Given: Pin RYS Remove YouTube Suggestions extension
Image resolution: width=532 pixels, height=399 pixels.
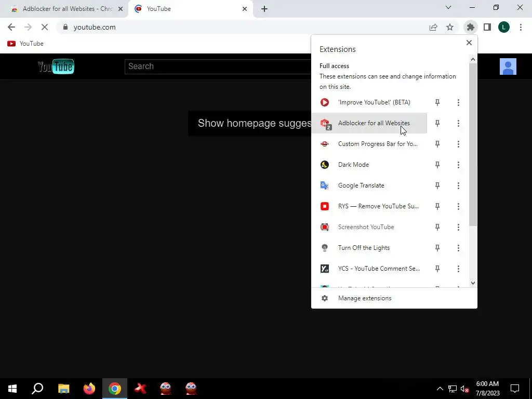Looking at the screenshot, I should coord(437,206).
